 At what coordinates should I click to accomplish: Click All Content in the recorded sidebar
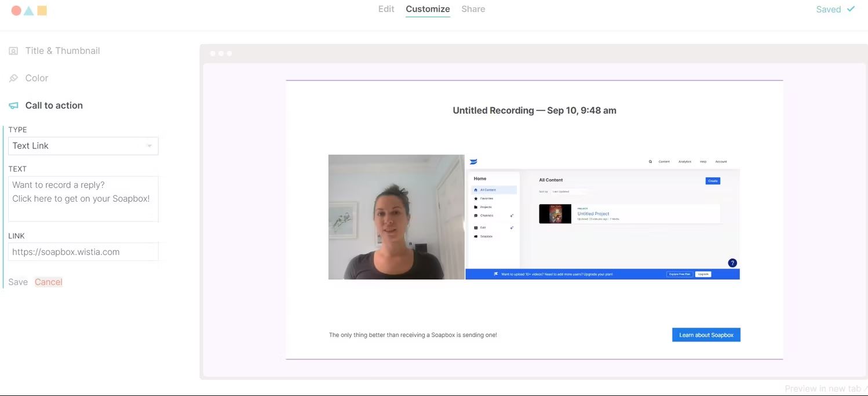pos(494,190)
